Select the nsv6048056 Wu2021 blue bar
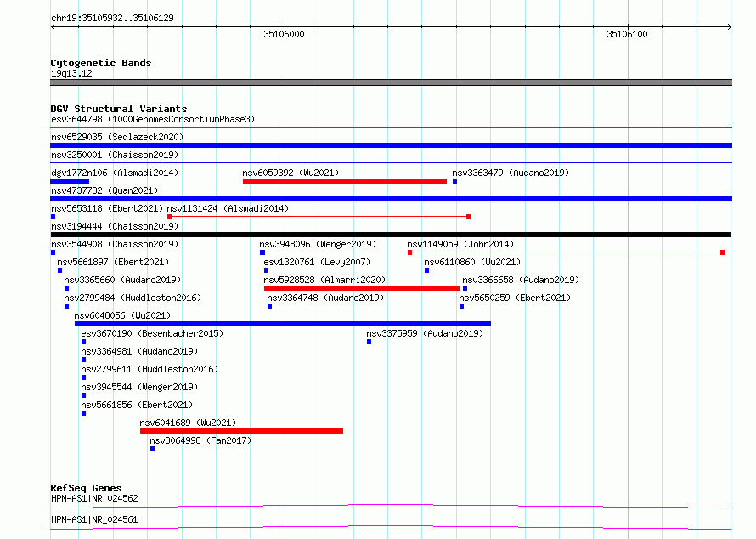The image size is (756, 539). 283,324
